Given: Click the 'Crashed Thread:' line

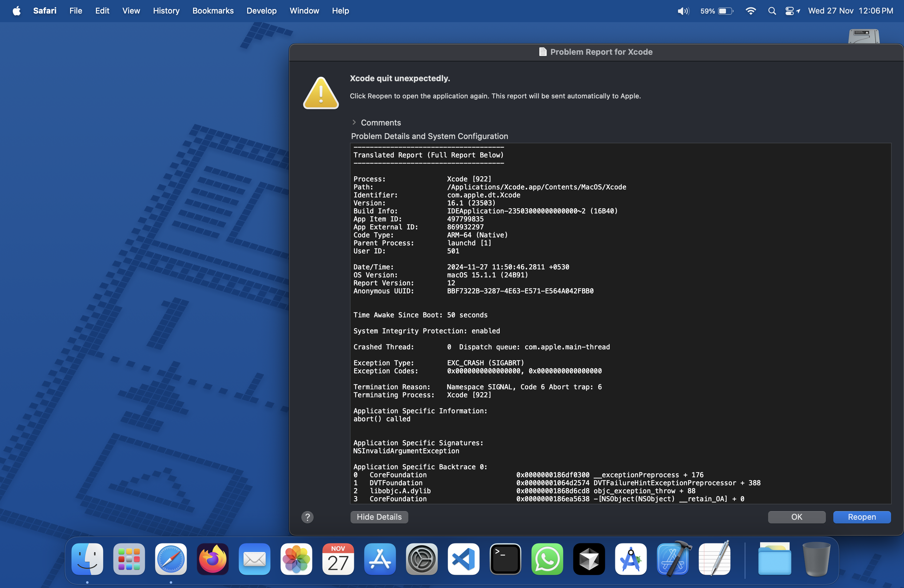Looking at the screenshot, I should (x=482, y=347).
